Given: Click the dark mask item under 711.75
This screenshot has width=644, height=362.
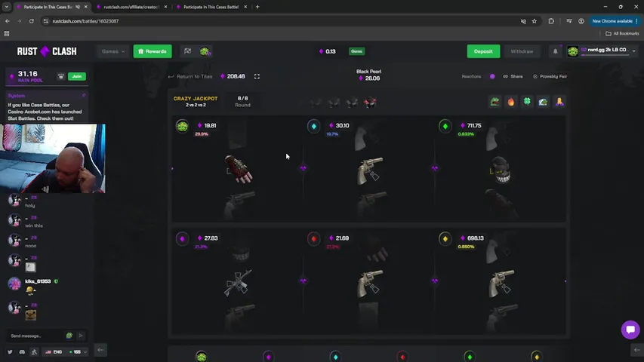Looking at the screenshot, I should (x=501, y=170).
